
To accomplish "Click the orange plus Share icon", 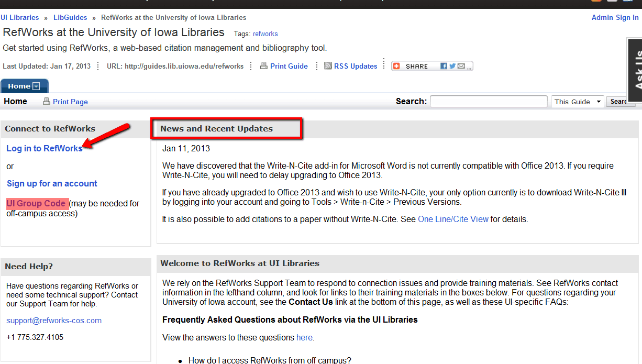I will (x=396, y=66).
